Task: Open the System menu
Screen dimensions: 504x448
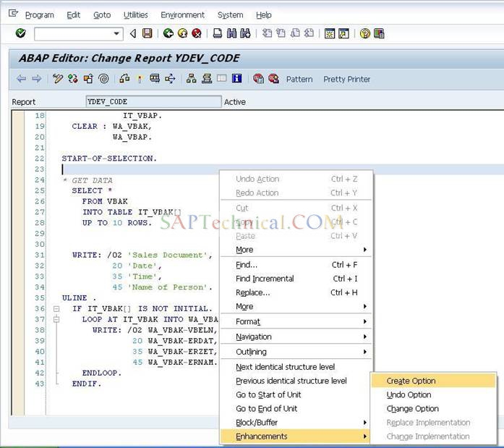Action: click(x=230, y=15)
